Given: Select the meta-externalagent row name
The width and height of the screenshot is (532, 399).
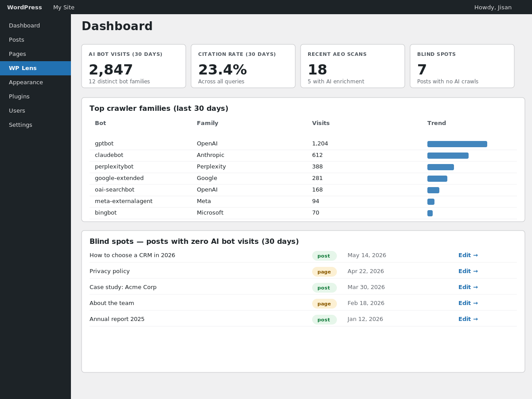Looking at the screenshot, I should (124, 201).
